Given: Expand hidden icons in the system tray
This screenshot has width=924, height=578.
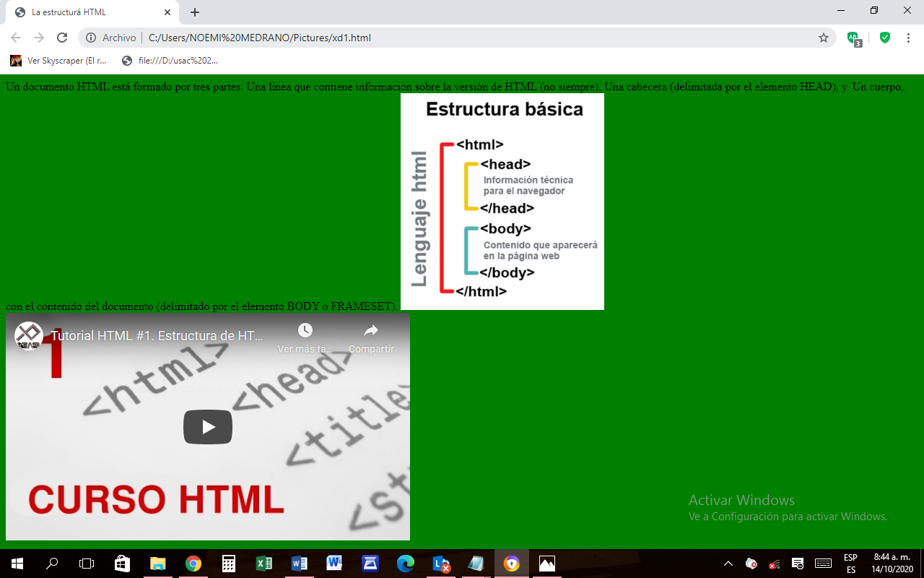Looking at the screenshot, I should pos(728,564).
